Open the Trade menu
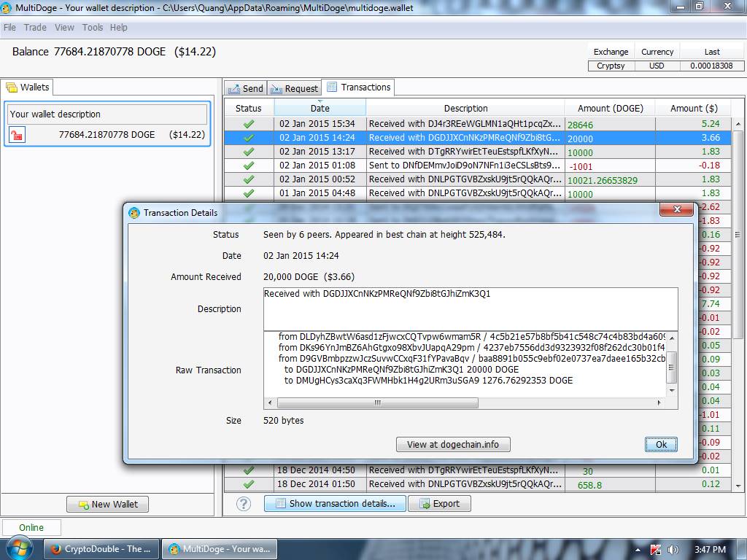The width and height of the screenshot is (747, 560). click(35, 28)
